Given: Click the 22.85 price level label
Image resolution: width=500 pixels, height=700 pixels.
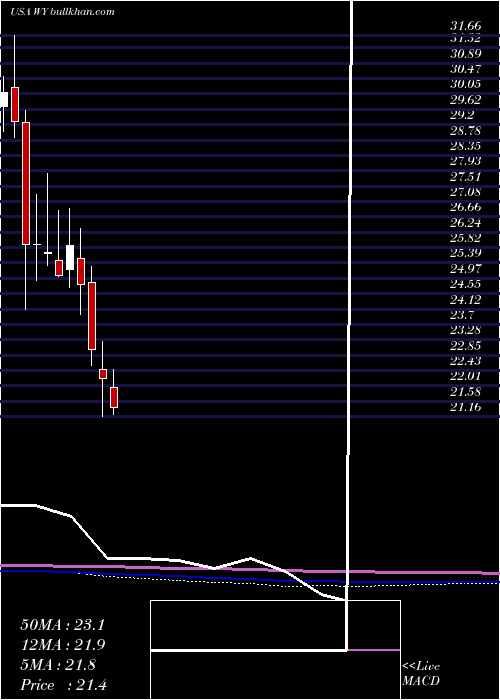Looking at the screenshot, I should pyautogui.click(x=465, y=346).
